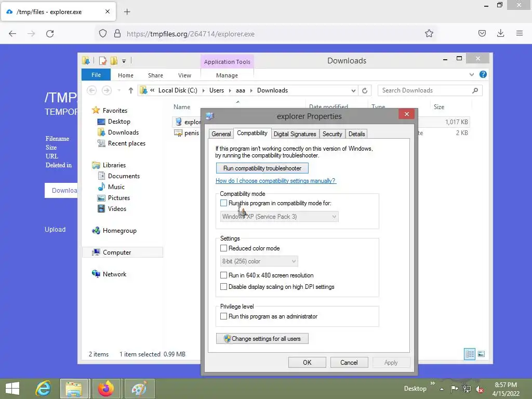
Task: Open the Details tab
Action: (356, 134)
